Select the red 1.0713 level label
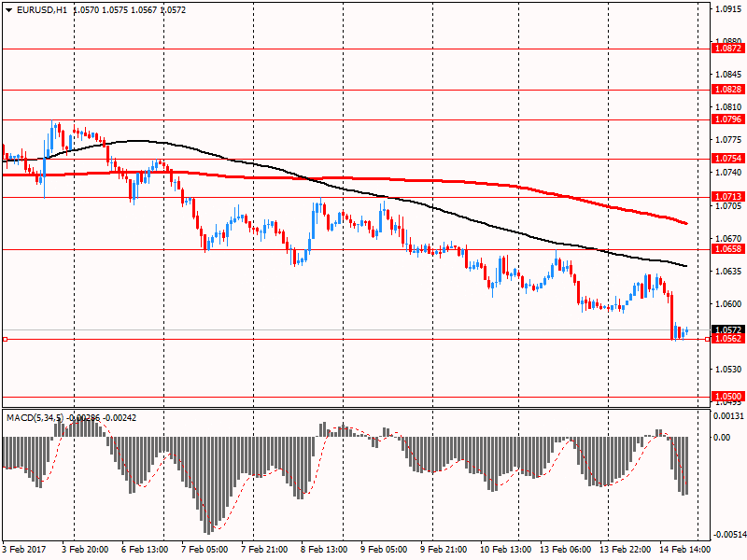The image size is (747, 560). pos(727,197)
